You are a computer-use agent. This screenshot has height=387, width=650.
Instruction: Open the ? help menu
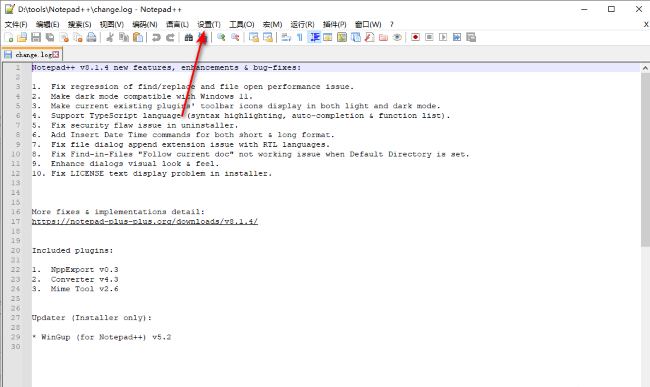point(391,24)
